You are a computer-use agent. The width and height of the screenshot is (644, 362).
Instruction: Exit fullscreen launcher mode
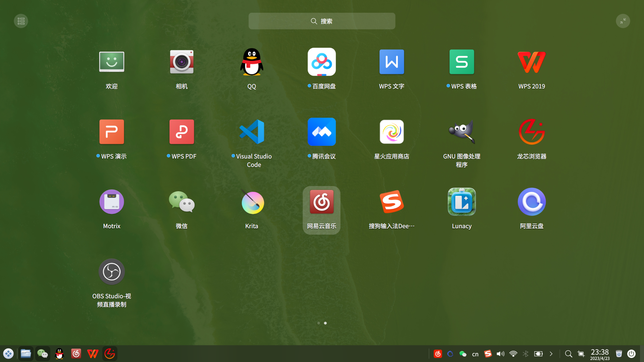(623, 21)
